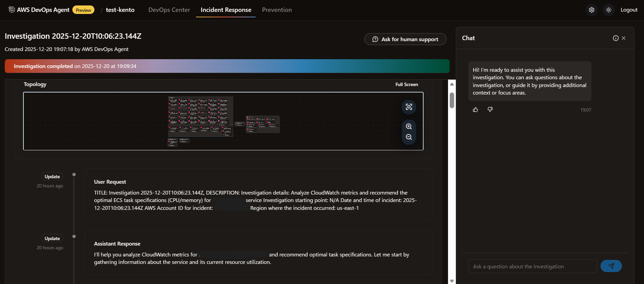Image resolution: width=644 pixels, height=284 pixels.
Task: Give thumbs down to chat message
Action: pyautogui.click(x=490, y=110)
